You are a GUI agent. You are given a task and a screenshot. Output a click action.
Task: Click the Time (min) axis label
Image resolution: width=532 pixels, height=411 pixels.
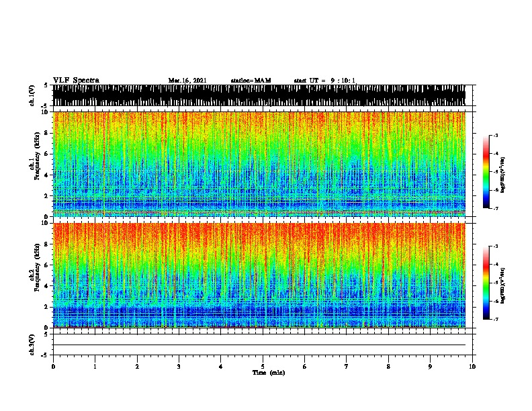point(269,373)
